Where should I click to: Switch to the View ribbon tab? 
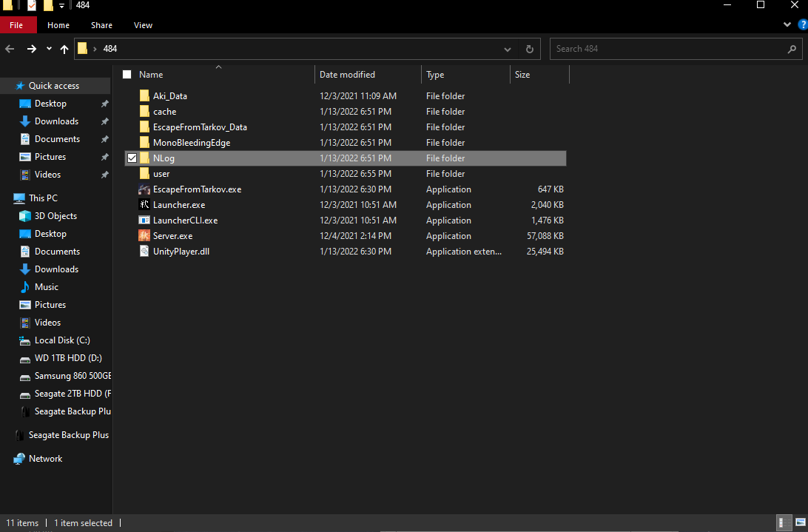click(x=143, y=24)
